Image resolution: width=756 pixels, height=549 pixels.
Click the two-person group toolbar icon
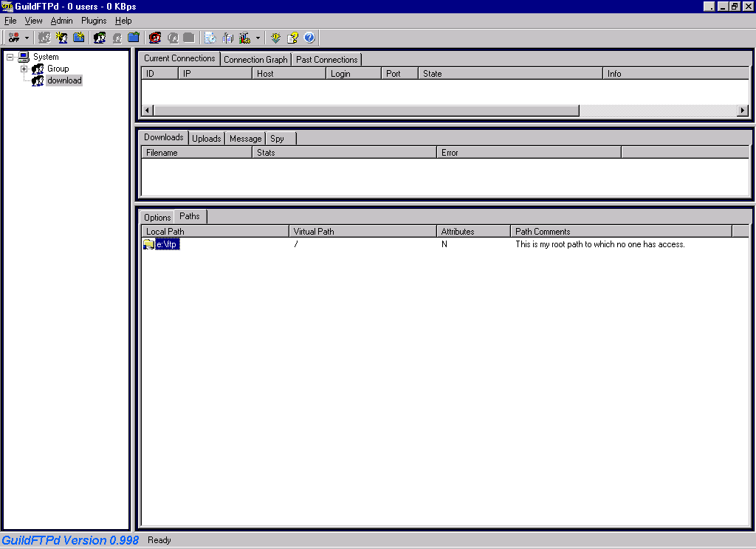[x=100, y=38]
